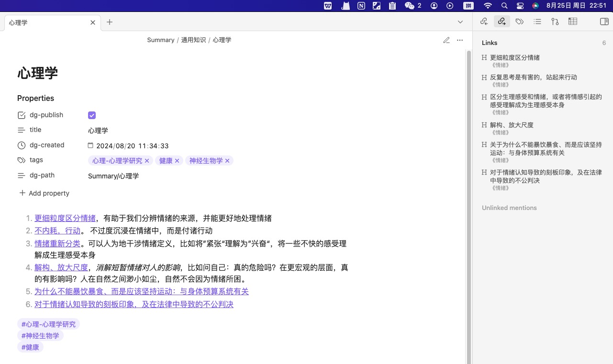Remove the 神经生物学 tag pill
Viewport: 613px width, 364px height.
[x=227, y=161]
